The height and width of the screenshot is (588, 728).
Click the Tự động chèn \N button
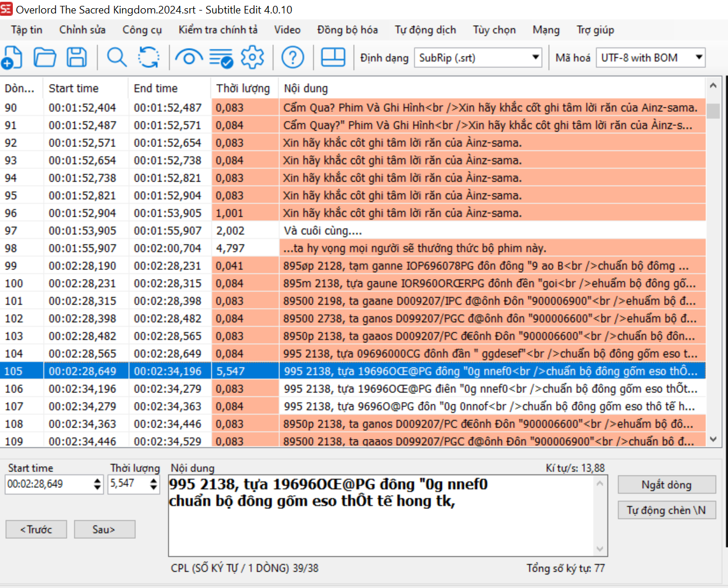[x=667, y=510]
